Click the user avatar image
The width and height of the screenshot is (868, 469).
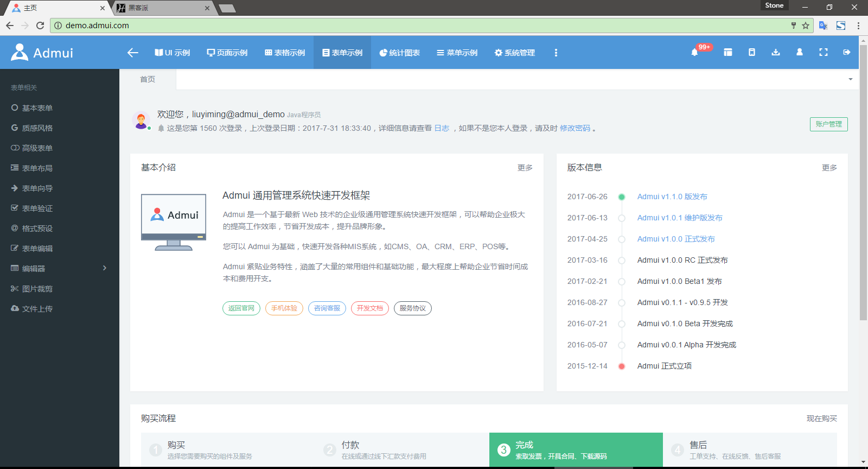tap(141, 121)
